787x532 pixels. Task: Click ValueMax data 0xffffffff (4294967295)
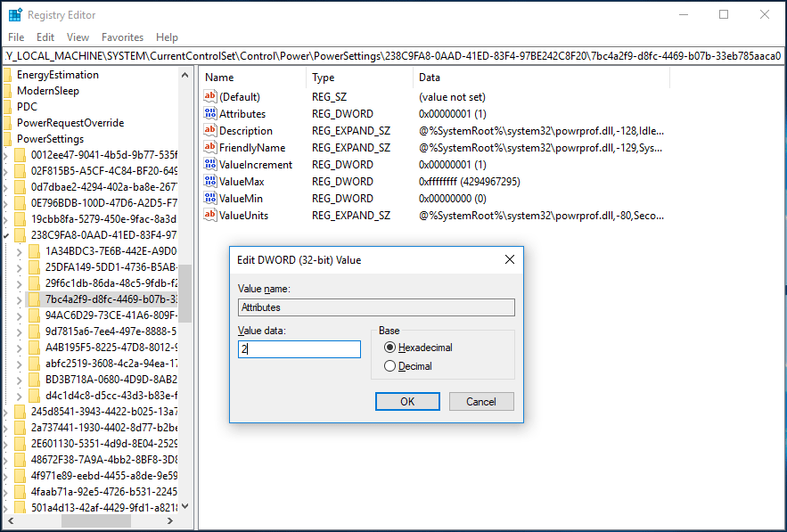470,182
